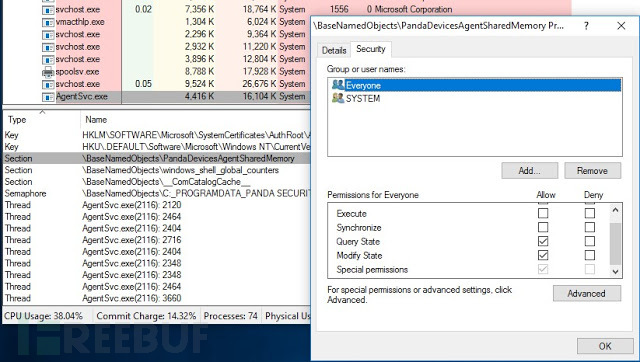Image resolution: width=640 pixels, height=362 pixels.
Task: Uncheck Allow for Modify State
Action: [x=543, y=255]
